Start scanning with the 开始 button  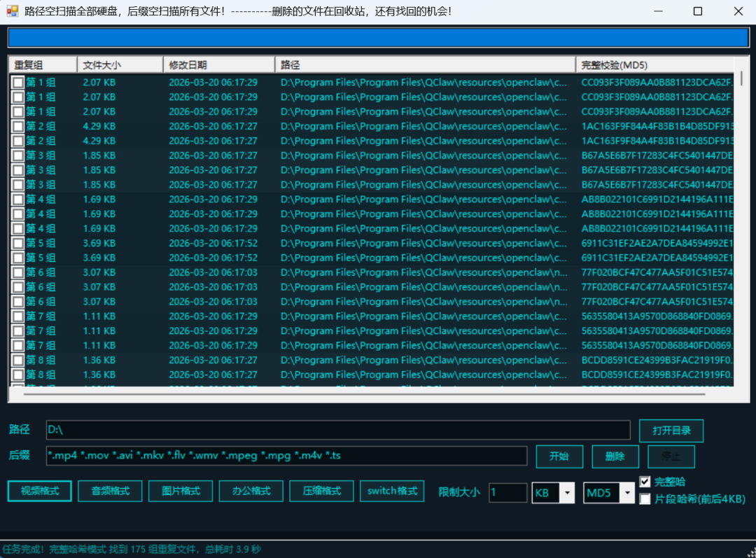click(559, 456)
